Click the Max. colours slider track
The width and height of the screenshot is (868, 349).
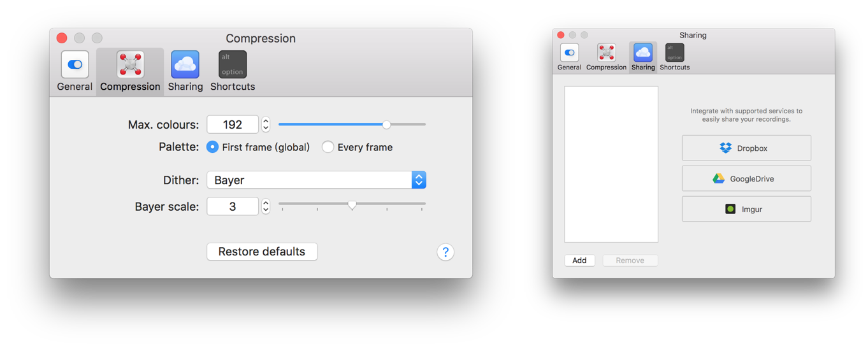[352, 124]
